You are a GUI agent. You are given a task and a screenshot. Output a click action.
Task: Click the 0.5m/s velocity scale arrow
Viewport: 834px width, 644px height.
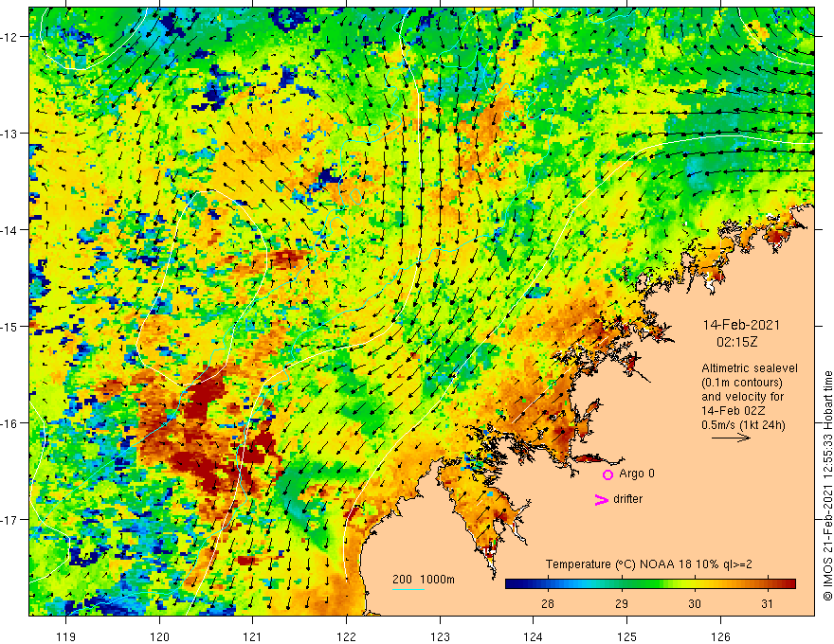click(x=731, y=438)
